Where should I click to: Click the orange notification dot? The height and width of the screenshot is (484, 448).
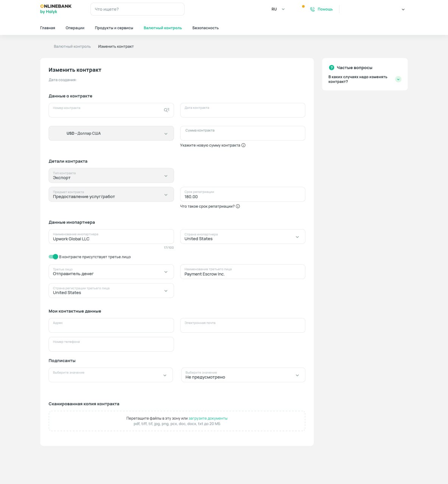303,6
